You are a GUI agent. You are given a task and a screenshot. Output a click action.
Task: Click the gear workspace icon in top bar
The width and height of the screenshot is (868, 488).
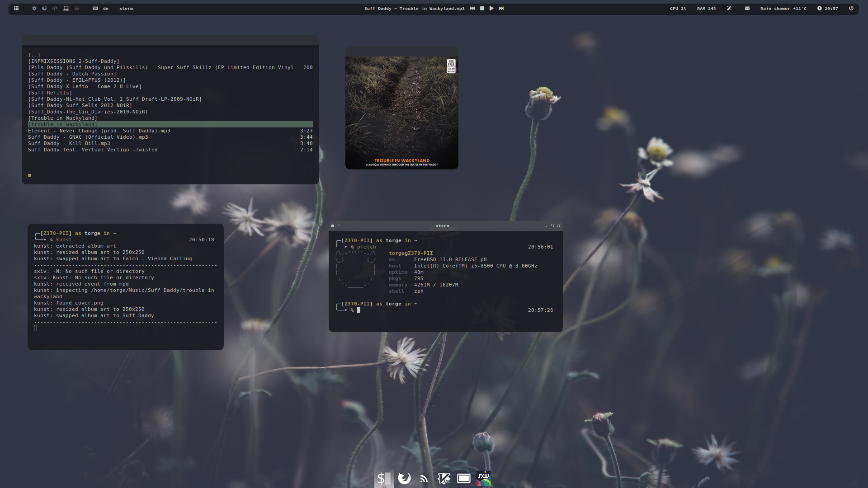(34, 8)
